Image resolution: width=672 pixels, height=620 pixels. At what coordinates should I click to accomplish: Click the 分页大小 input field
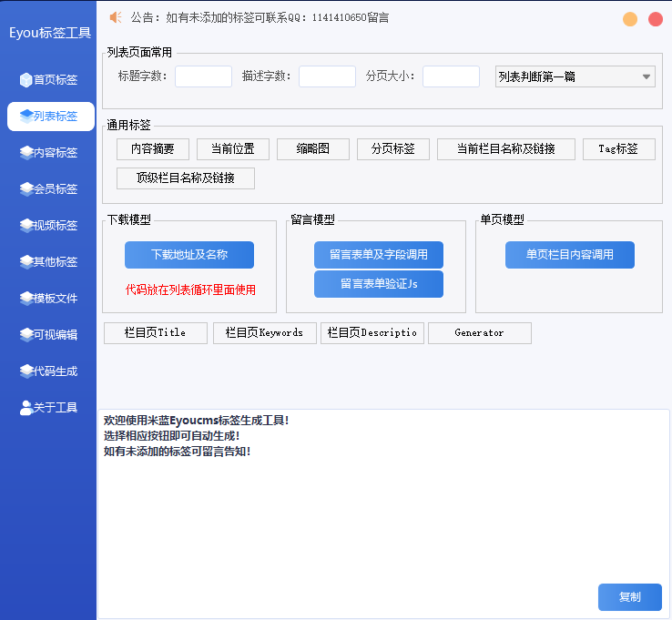coord(452,76)
